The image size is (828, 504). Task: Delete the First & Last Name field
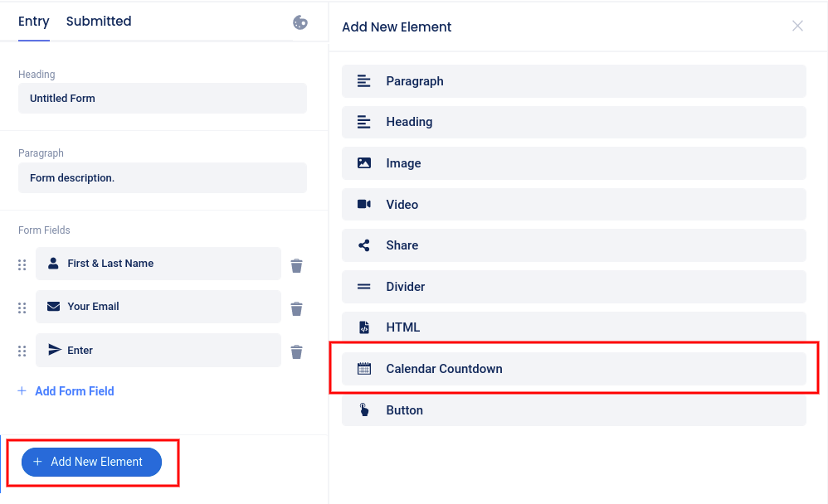pyautogui.click(x=296, y=265)
